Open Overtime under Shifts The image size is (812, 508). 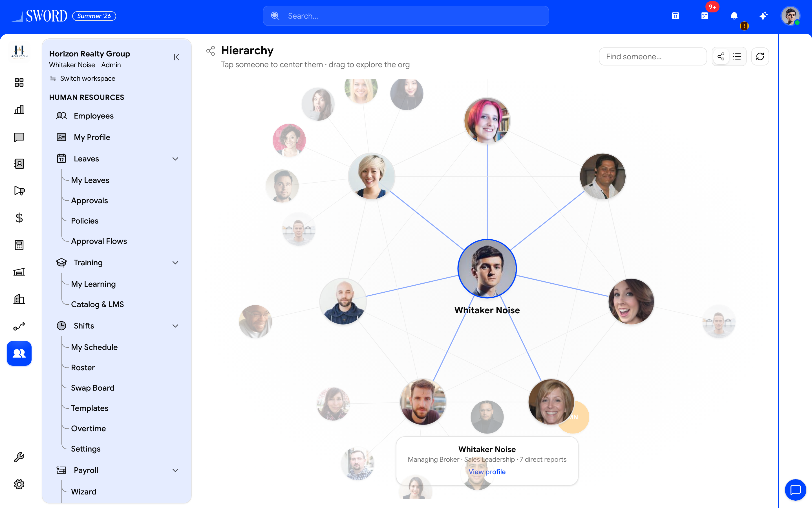pos(88,428)
